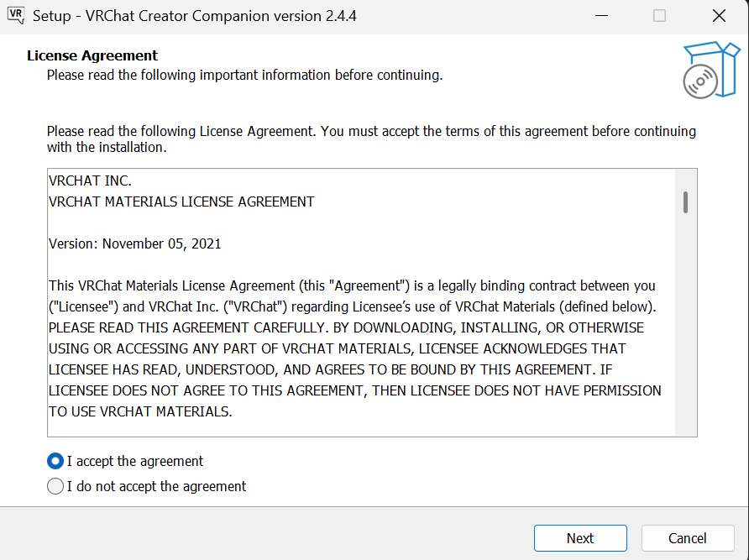Click "Please read the following important information" subtitle
Screen dimensions: 749x560
coord(244,76)
